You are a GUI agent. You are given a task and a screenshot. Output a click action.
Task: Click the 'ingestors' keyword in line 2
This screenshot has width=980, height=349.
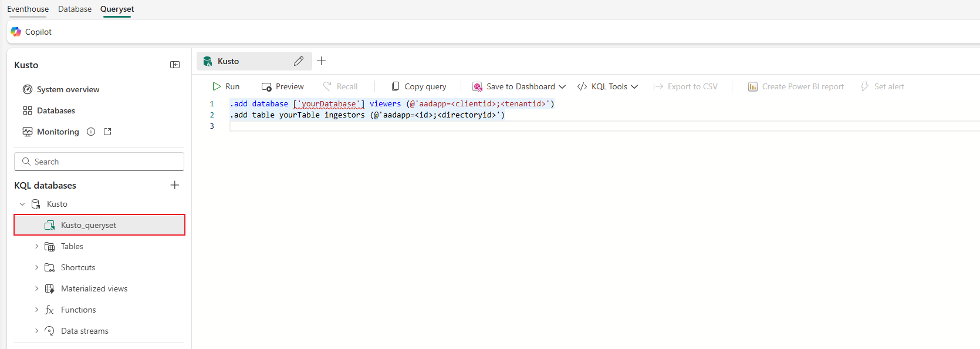[x=344, y=115]
